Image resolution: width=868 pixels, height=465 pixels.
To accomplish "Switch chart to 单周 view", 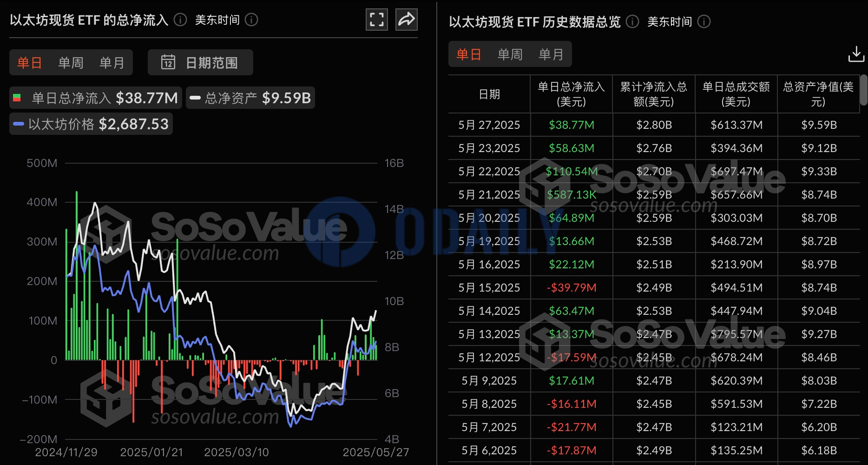I will [x=71, y=62].
